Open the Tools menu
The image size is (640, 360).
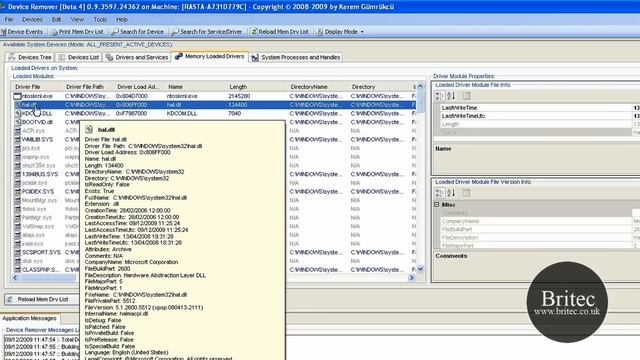point(100,19)
